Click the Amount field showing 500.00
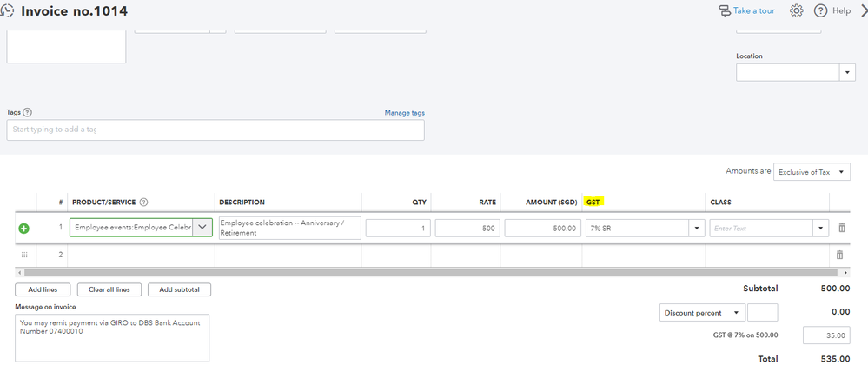This screenshot has width=868, height=372. [542, 228]
